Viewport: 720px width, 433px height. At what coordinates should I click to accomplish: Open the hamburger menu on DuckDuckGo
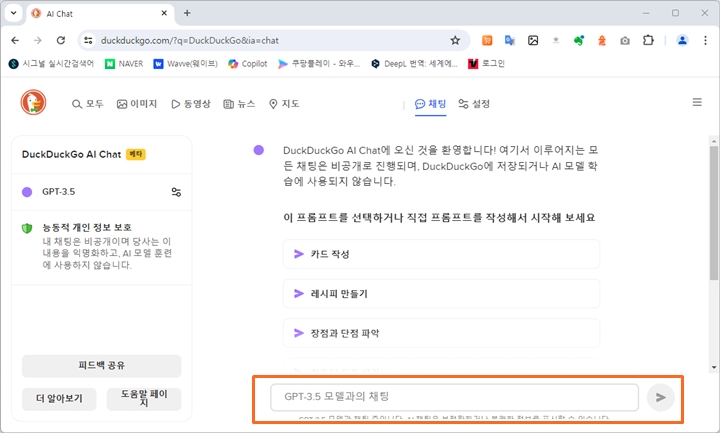point(697,102)
